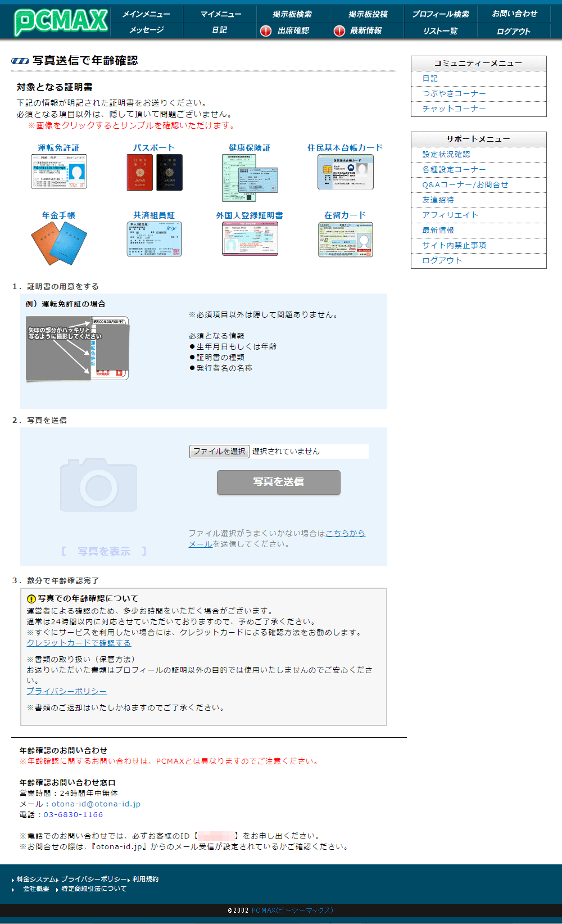Follow the クレジットカードで確認する link
Screen dimensions: 562x924
click(x=79, y=643)
